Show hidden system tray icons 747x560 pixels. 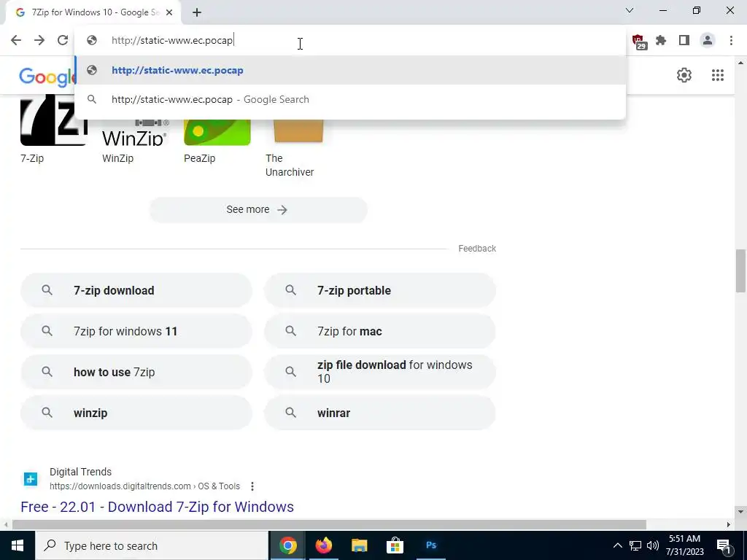(617, 545)
